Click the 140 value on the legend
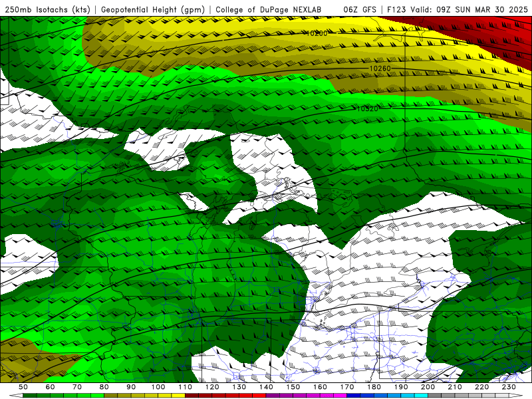The width and height of the screenshot is (532, 399). click(266, 387)
